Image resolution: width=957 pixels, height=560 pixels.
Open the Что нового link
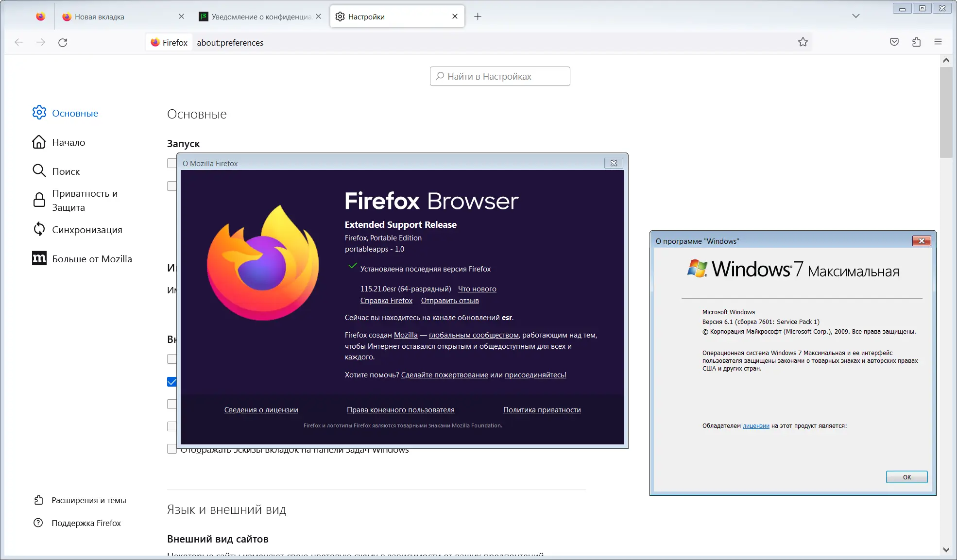coord(477,288)
